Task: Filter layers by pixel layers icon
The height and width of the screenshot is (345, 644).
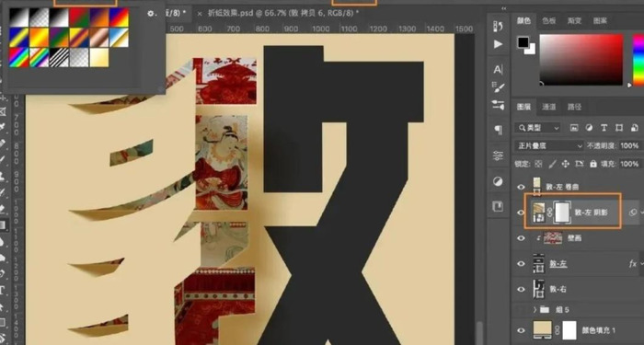Action: coord(574,128)
